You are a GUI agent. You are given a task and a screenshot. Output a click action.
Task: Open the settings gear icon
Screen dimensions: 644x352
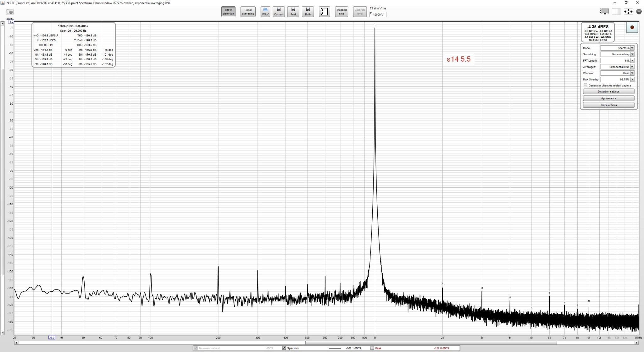pyautogui.click(x=639, y=12)
